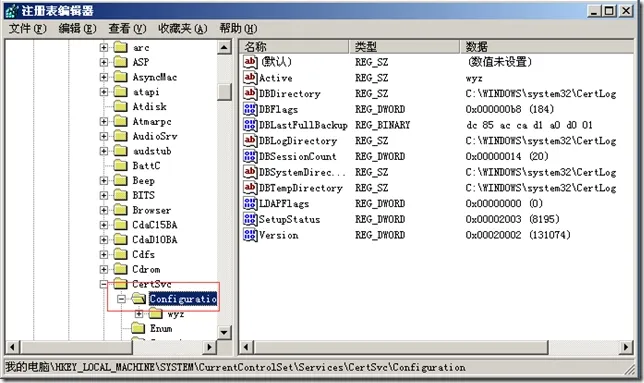
Task: Sort values by the 数据 column header
Action: click(x=547, y=46)
